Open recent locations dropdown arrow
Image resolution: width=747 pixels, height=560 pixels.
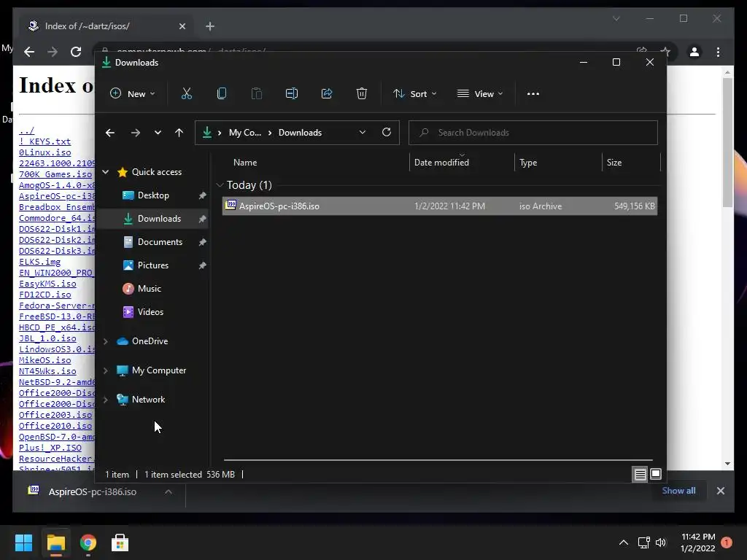pyautogui.click(x=158, y=133)
